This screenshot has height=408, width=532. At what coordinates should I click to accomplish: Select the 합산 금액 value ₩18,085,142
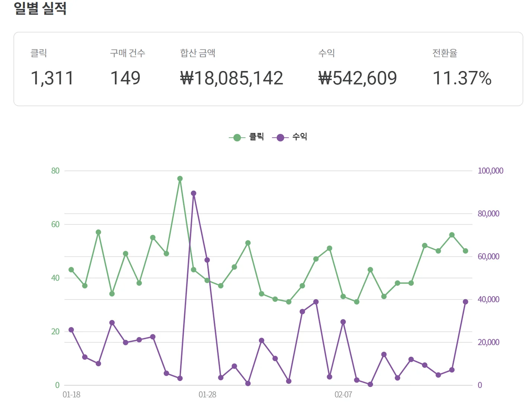(x=231, y=78)
